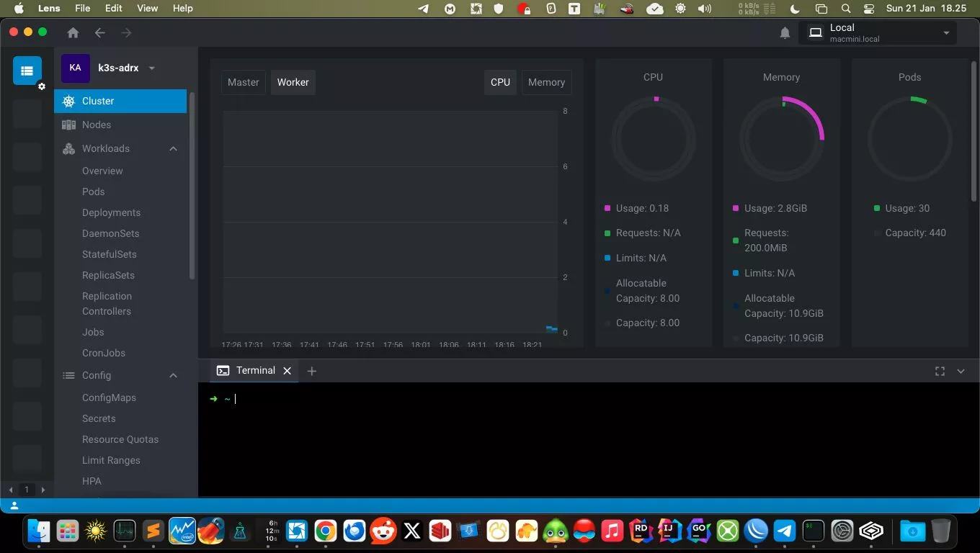Launch Google Chrome from the dock

[325, 531]
